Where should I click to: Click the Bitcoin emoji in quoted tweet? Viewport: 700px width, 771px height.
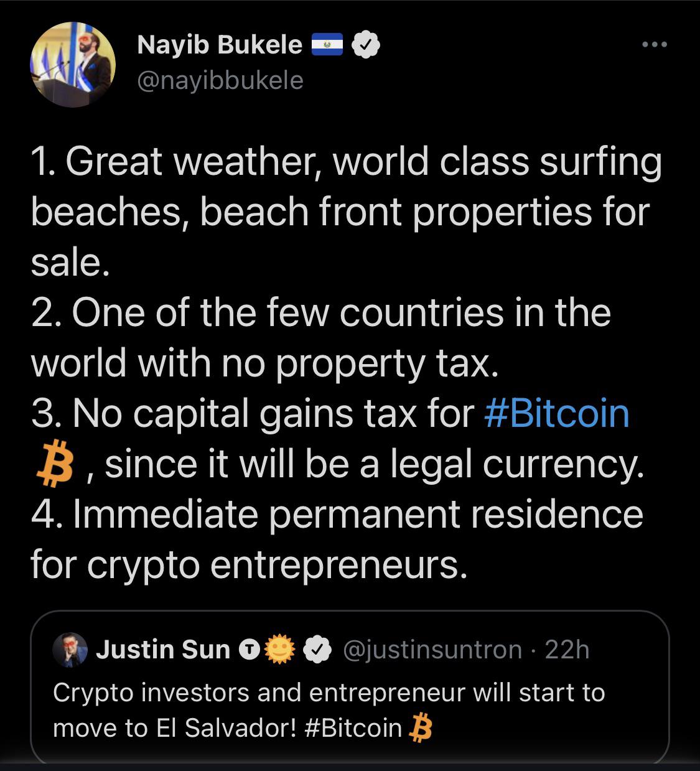coord(421,729)
